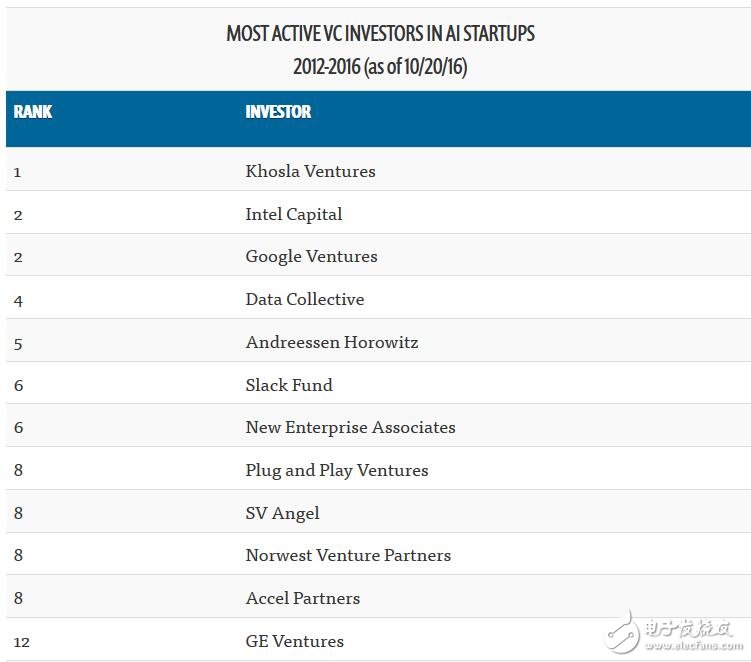Select the SV Angel row

click(283, 513)
